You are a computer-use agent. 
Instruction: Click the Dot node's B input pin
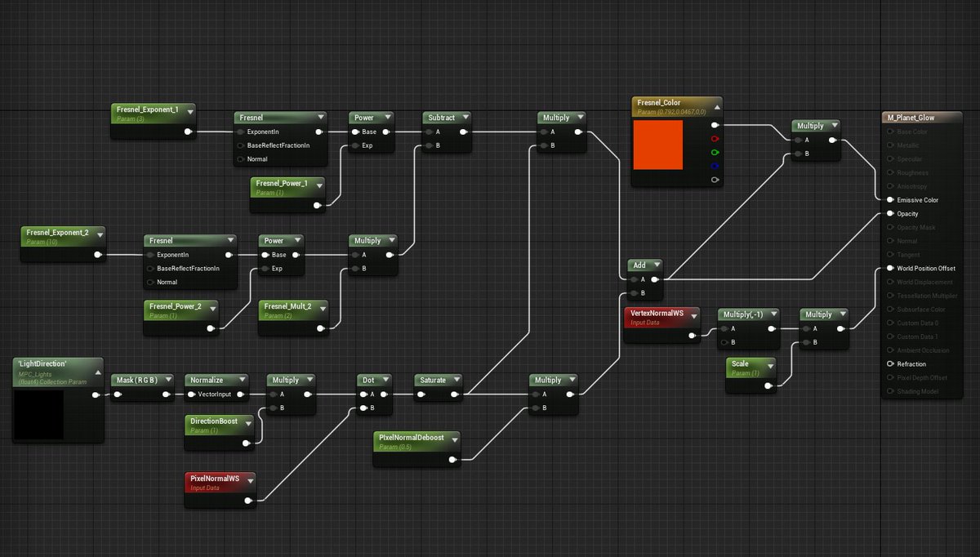point(364,408)
